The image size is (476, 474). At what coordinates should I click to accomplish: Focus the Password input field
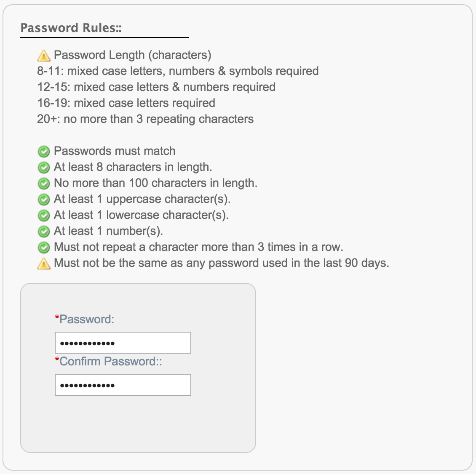point(123,343)
